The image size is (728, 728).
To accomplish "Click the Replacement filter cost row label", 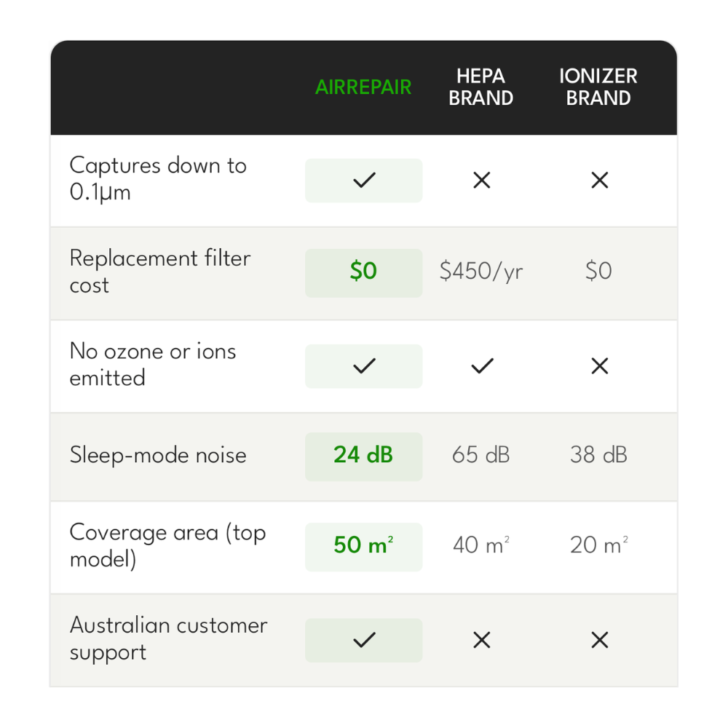I will tap(159, 272).
